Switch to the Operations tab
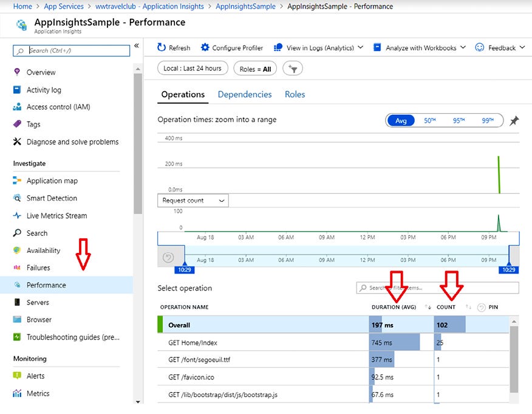 [x=183, y=94]
